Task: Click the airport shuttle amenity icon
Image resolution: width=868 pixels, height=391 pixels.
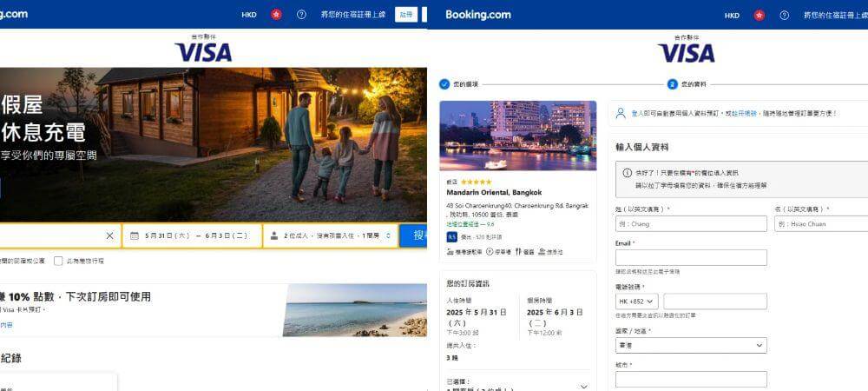Action: pyautogui.click(x=450, y=251)
